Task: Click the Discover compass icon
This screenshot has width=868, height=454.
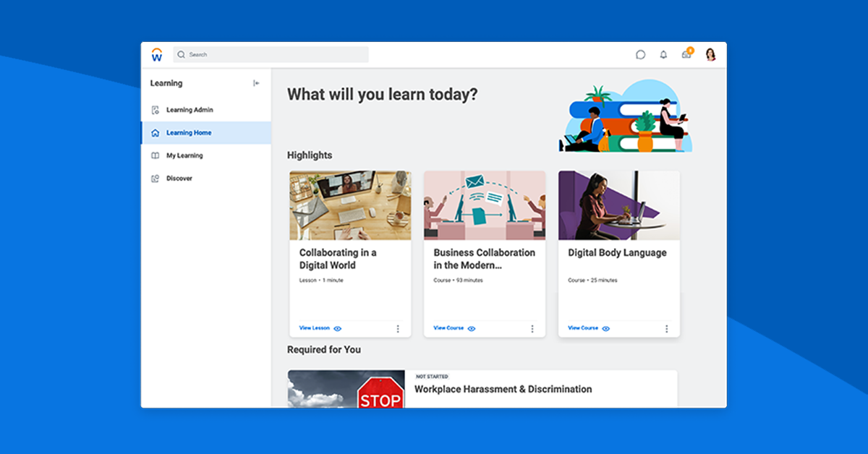Action: tap(155, 178)
